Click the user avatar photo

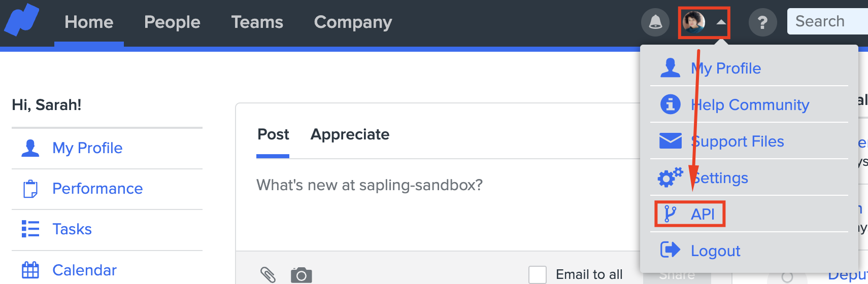click(x=693, y=22)
